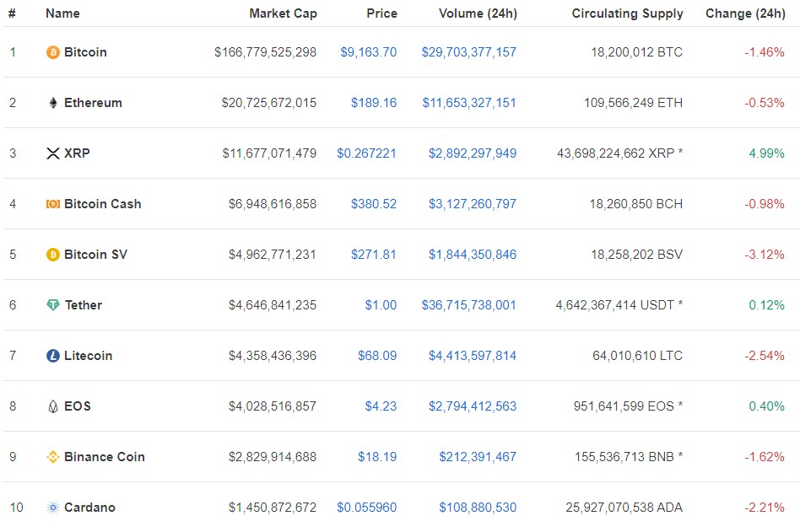Open the Bitcoin name link

pos(85,52)
